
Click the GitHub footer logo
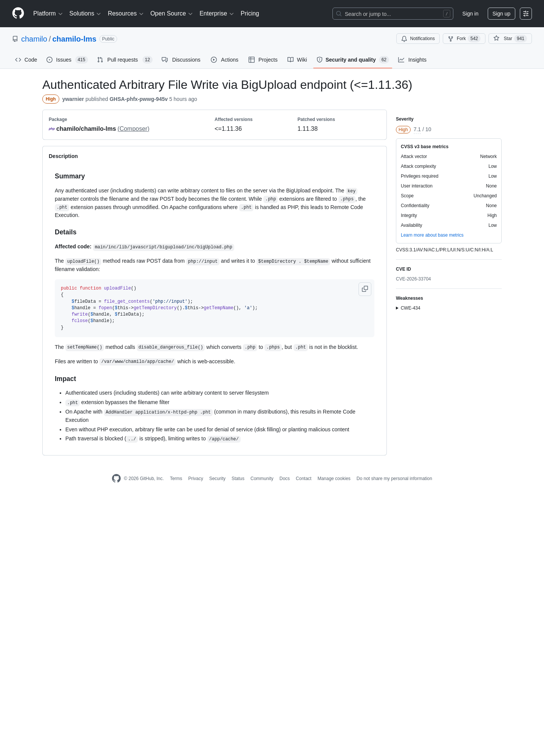[x=116, y=478]
